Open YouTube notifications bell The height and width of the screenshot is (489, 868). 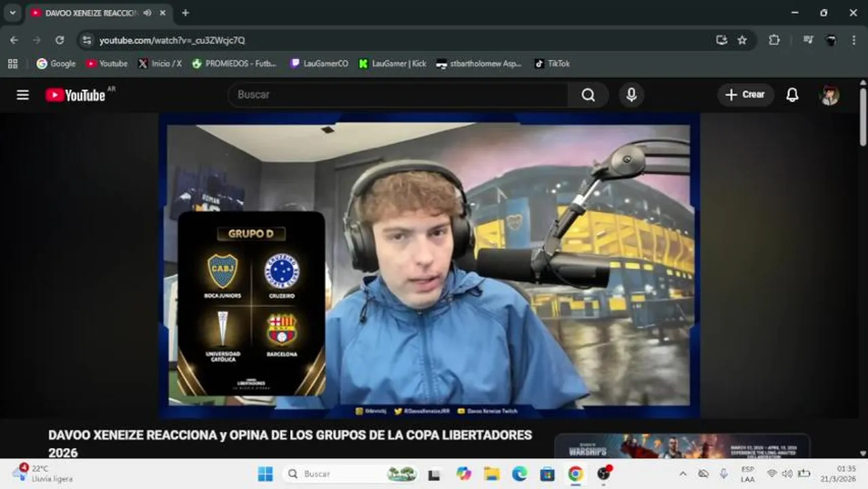[x=792, y=95]
